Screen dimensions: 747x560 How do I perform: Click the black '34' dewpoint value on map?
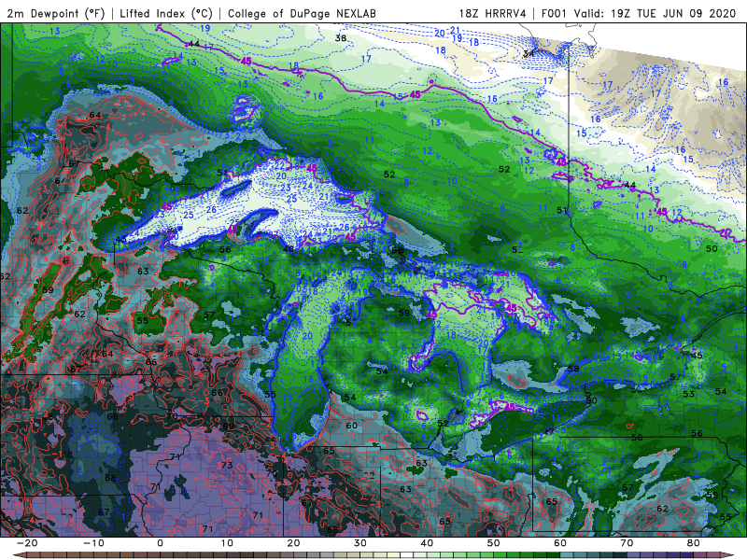point(529,54)
